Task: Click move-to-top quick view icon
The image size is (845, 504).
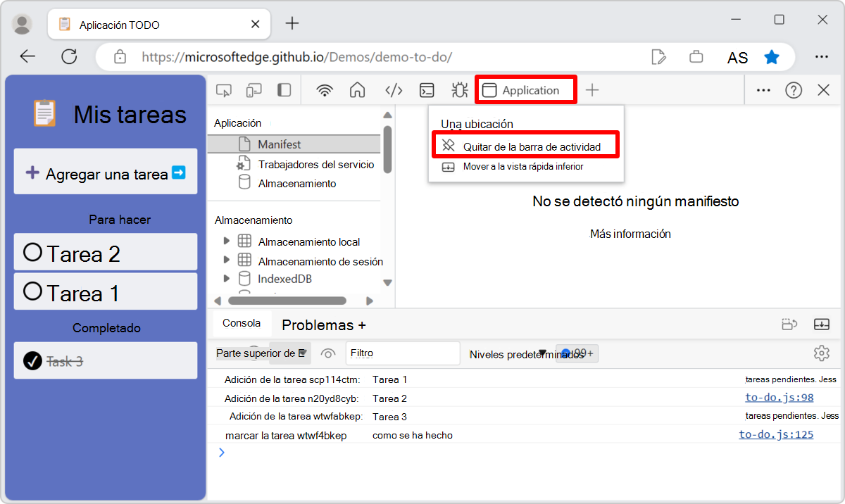Action: pos(789,325)
